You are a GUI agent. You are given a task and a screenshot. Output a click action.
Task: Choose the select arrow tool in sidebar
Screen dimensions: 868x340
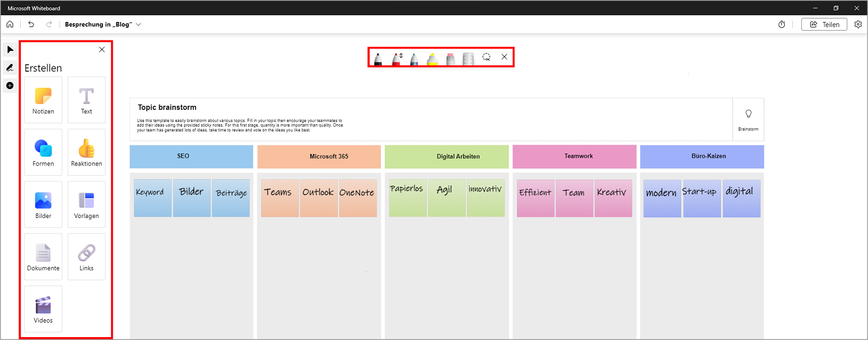click(10, 50)
